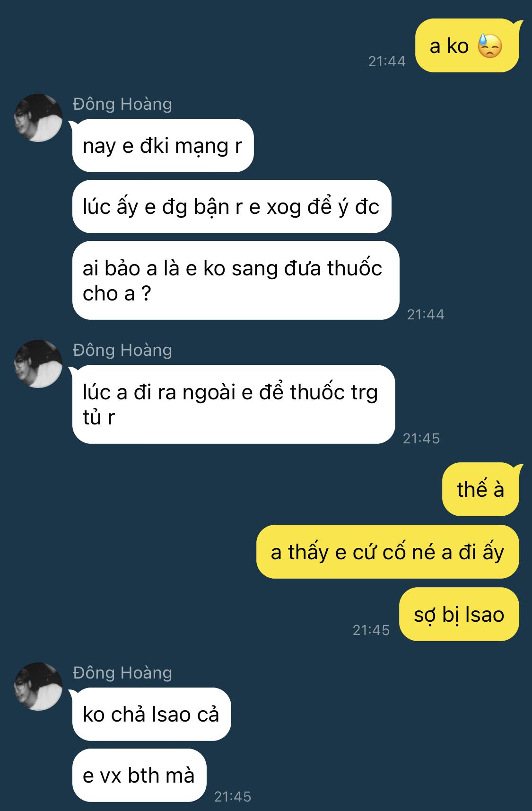Tap the 21:45 timestamp beside 'e vx bth mà'
Image resolution: width=532 pixels, height=811 pixels.
[x=233, y=796]
